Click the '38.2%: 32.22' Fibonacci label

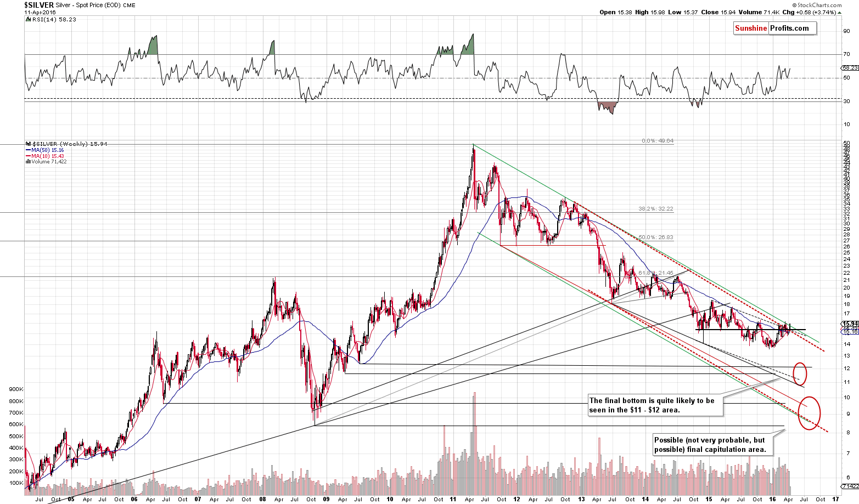coord(656,209)
